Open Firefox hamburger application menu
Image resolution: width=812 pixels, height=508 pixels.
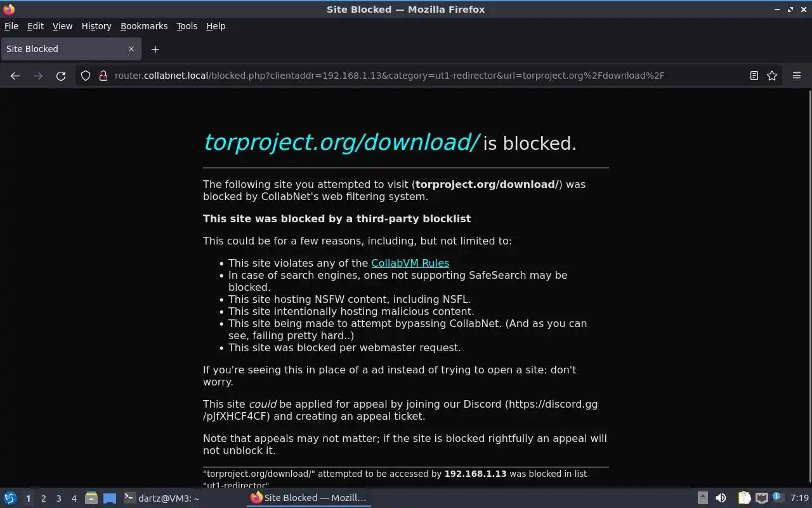(x=797, y=76)
